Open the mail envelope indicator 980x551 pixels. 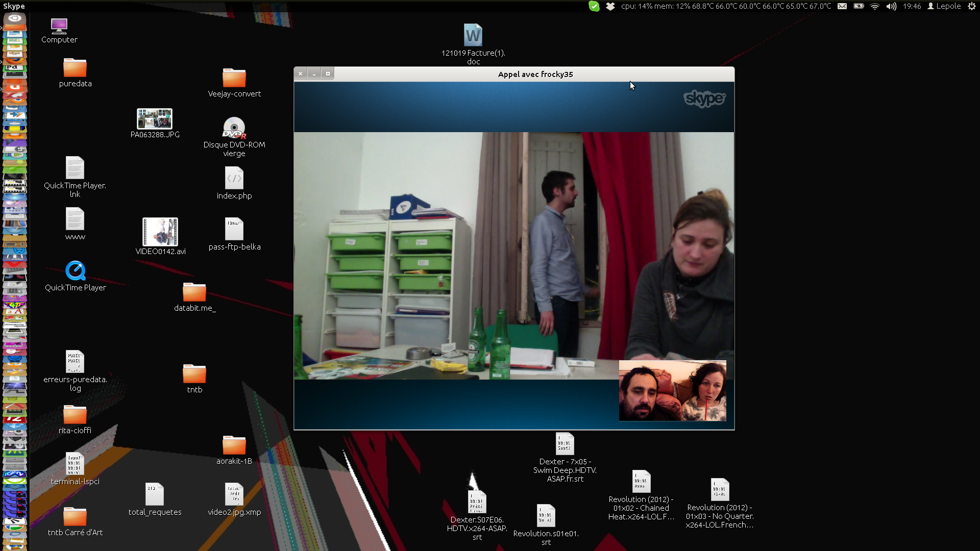[x=842, y=6]
